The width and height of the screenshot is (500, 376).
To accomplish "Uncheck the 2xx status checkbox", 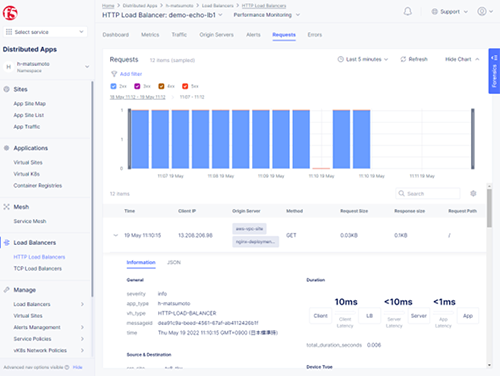I will tap(113, 86).
